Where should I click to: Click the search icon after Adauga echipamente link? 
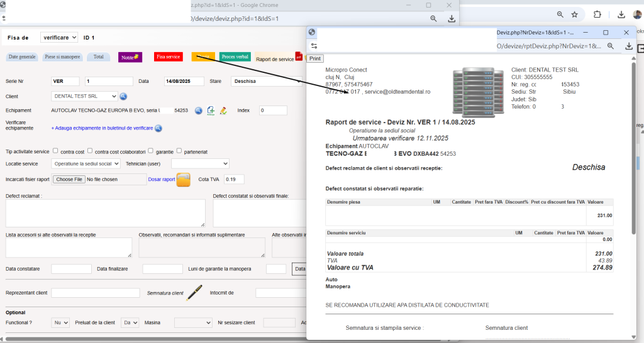(158, 128)
